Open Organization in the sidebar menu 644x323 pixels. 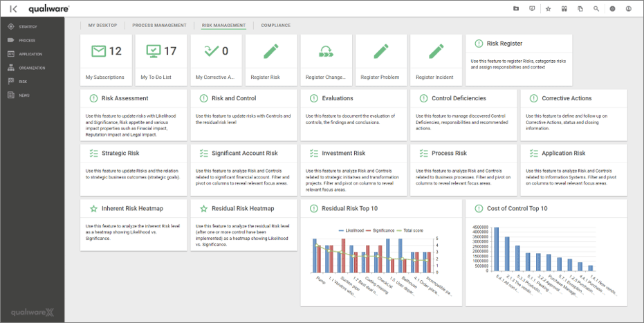pyautogui.click(x=32, y=68)
